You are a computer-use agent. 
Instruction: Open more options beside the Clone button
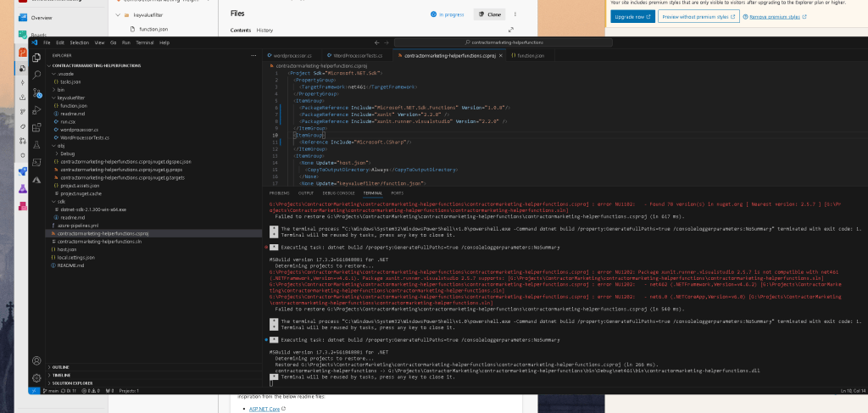(x=515, y=14)
